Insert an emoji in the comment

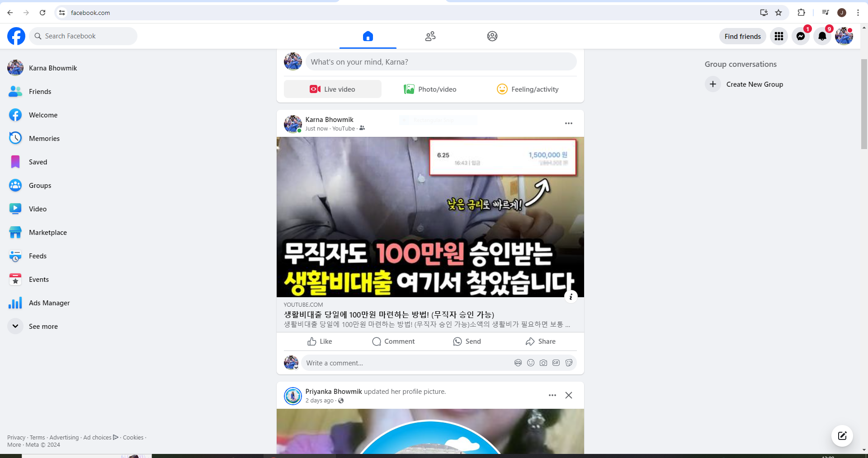point(531,363)
